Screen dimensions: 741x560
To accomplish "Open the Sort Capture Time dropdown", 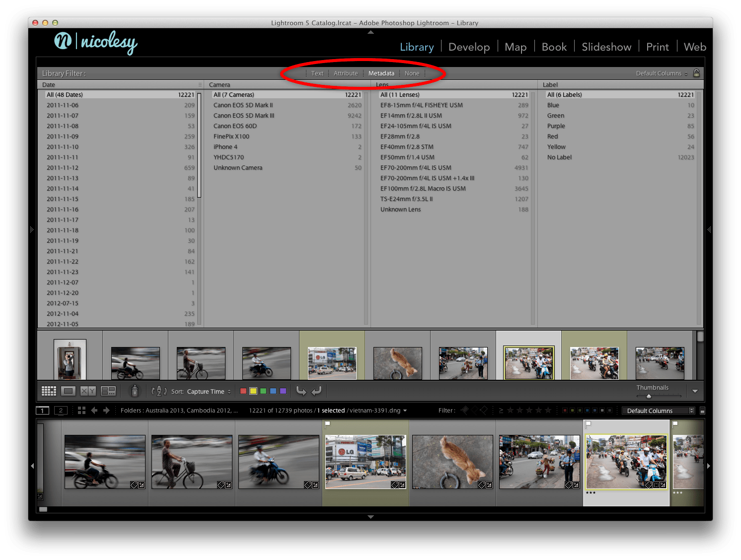I will (x=209, y=392).
